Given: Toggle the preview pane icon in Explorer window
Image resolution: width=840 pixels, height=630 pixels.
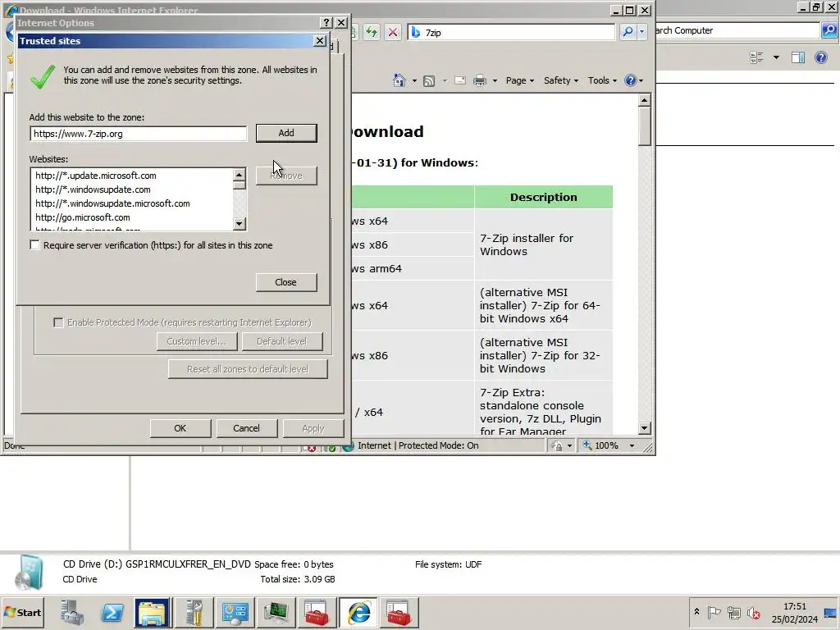Looking at the screenshot, I should coord(797,57).
